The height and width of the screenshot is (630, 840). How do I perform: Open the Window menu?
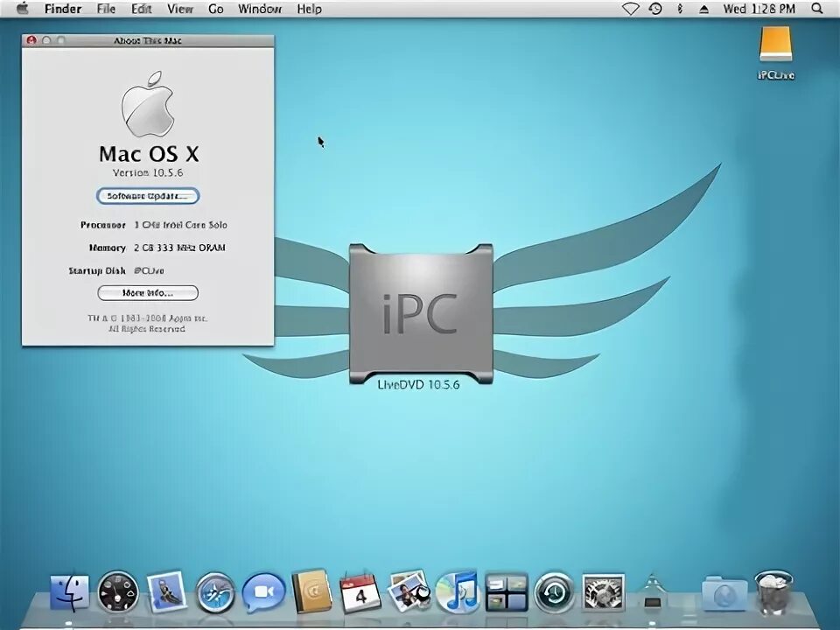pos(260,9)
